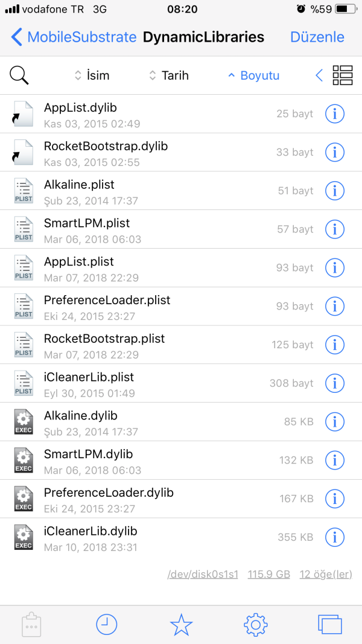Open favorites star icon
Viewport: 362px width, 644px height.
click(181, 625)
